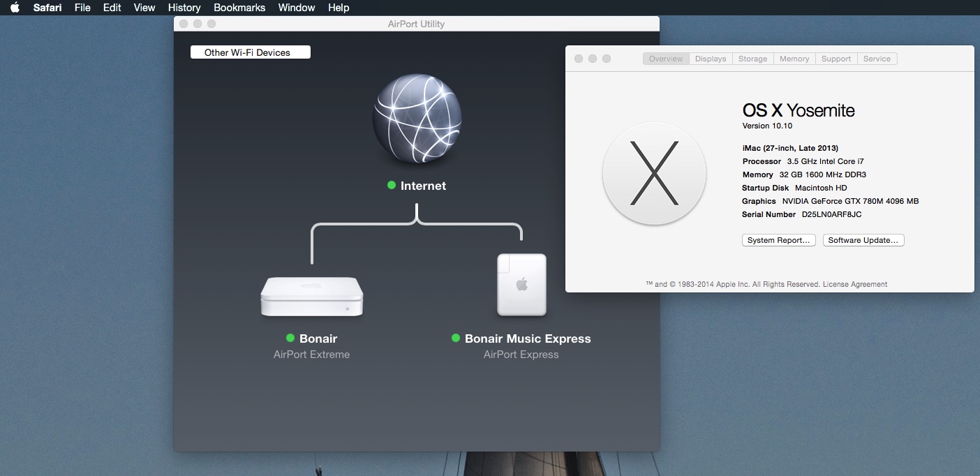
Task: Click the Bonair Music Express name
Action: click(528, 339)
